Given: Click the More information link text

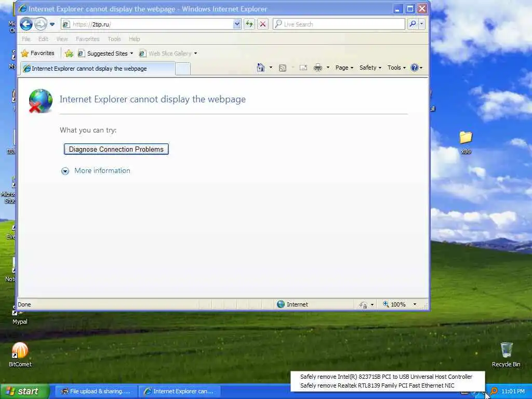Looking at the screenshot, I should (102, 170).
